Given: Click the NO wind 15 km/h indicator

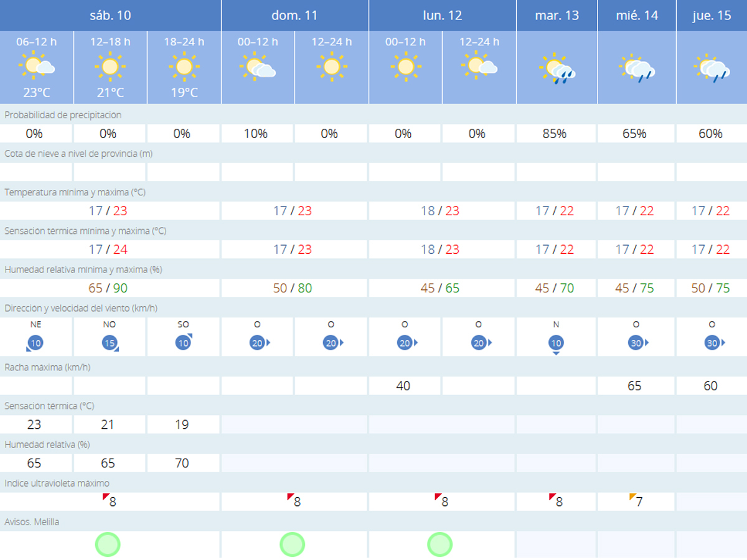Looking at the screenshot, I should 110,342.
